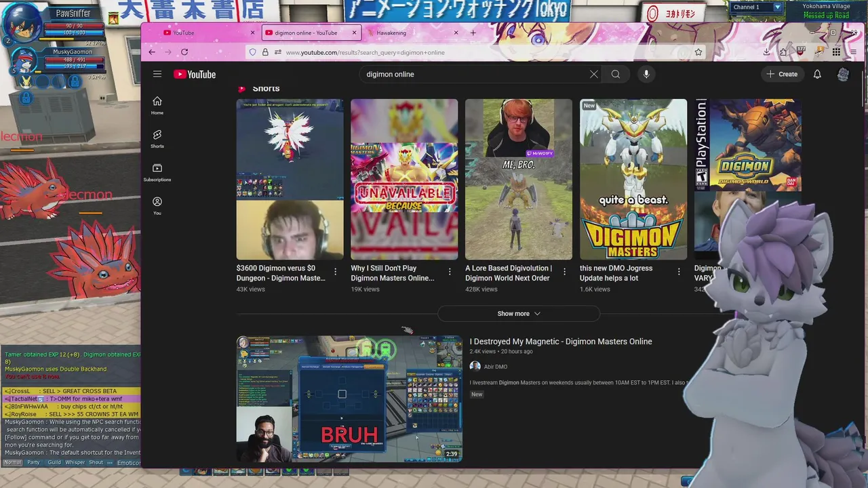
Task: Click PawSniffer red HP bar 90/90
Action: (74, 26)
